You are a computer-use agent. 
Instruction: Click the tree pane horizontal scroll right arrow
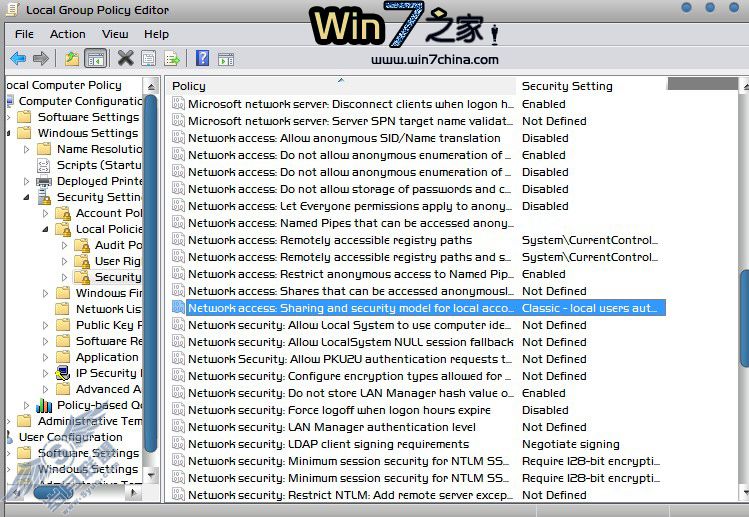pyautogui.click(x=134, y=492)
